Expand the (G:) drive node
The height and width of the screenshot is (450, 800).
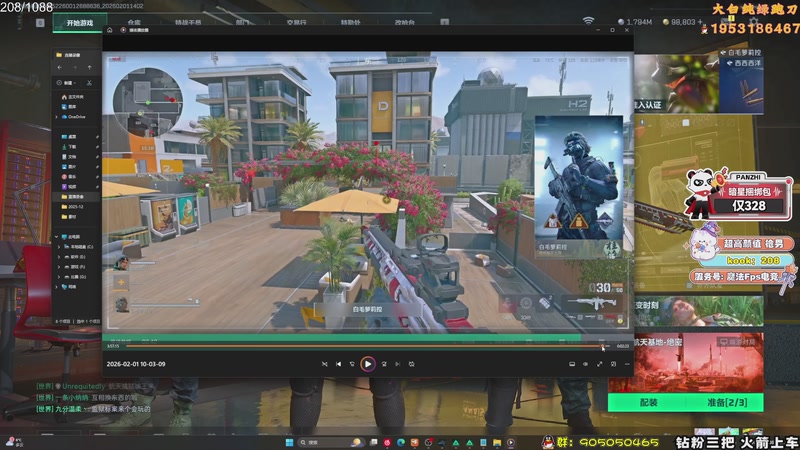pyautogui.click(x=59, y=277)
